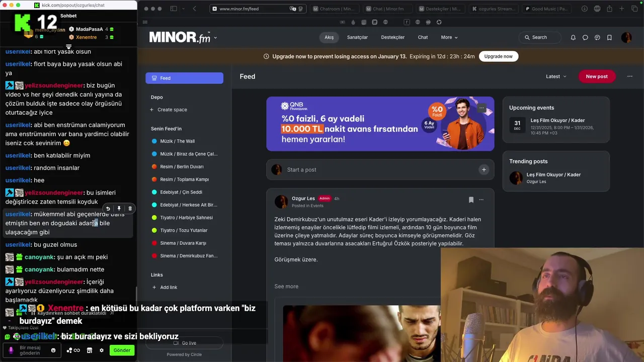Open Resim / Toplama Kampı space

tap(184, 179)
